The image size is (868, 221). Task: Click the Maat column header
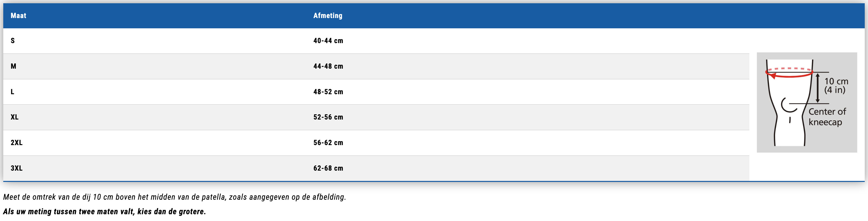19,16
